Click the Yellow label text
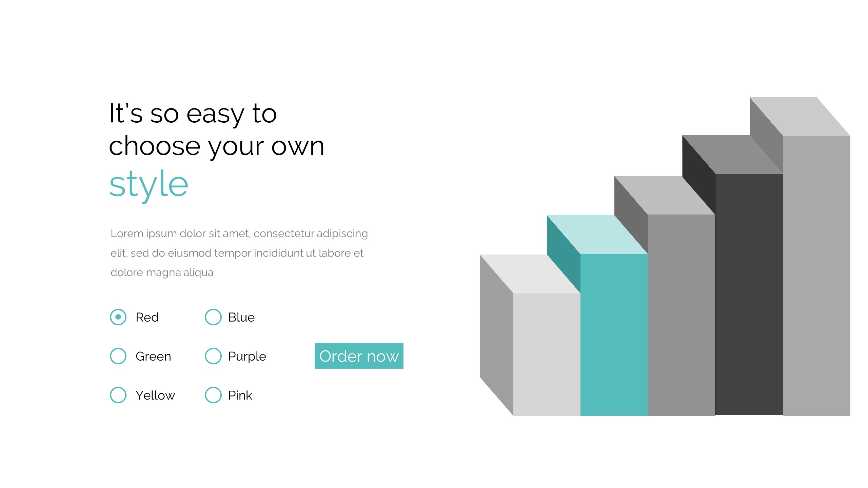The height and width of the screenshot is (488, 868). coord(155,395)
